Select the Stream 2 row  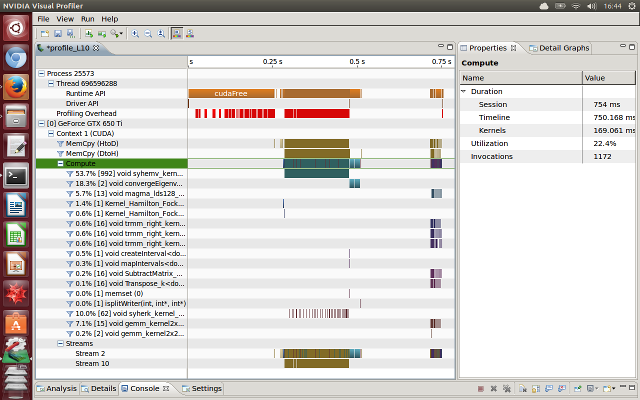click(x=112, y=353)
